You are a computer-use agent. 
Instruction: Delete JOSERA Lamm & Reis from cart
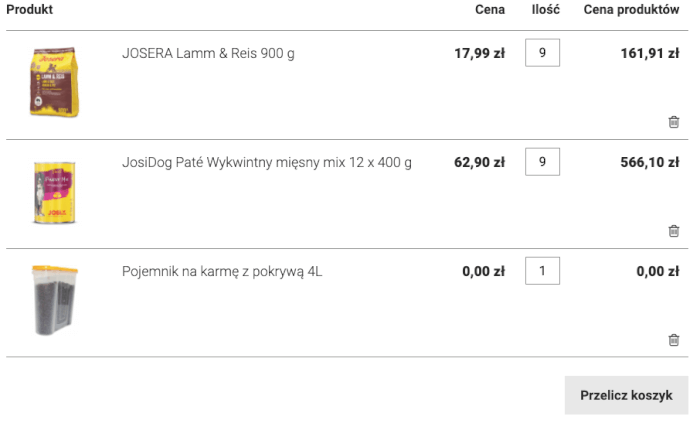(x=673, y=122)
